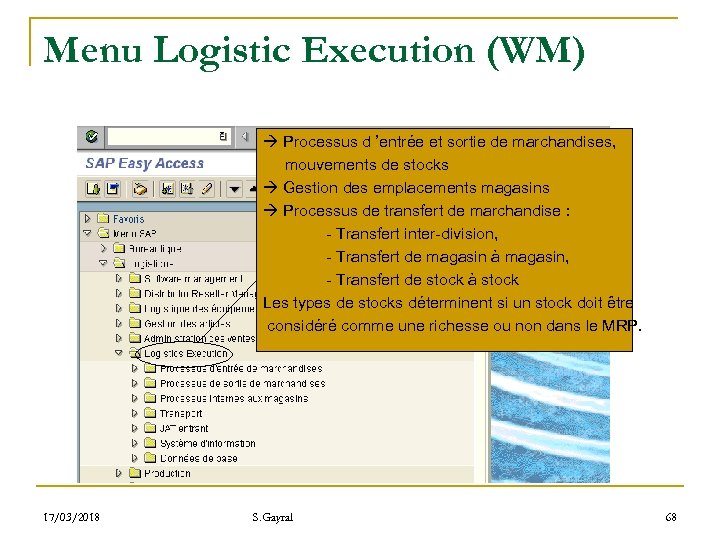Click the Distribution Reseller folder icon
This screenshot has width=720, height=540.
[x=135, y=293]
